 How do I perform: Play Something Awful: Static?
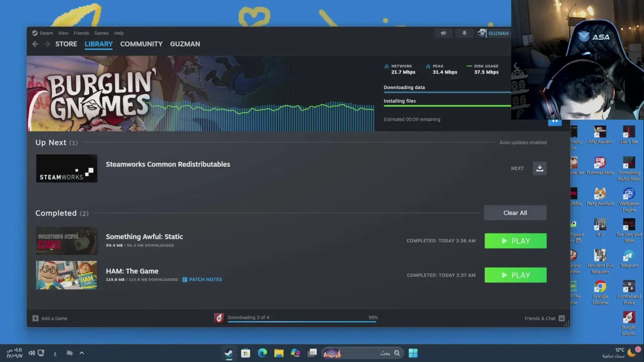[515, 241]
